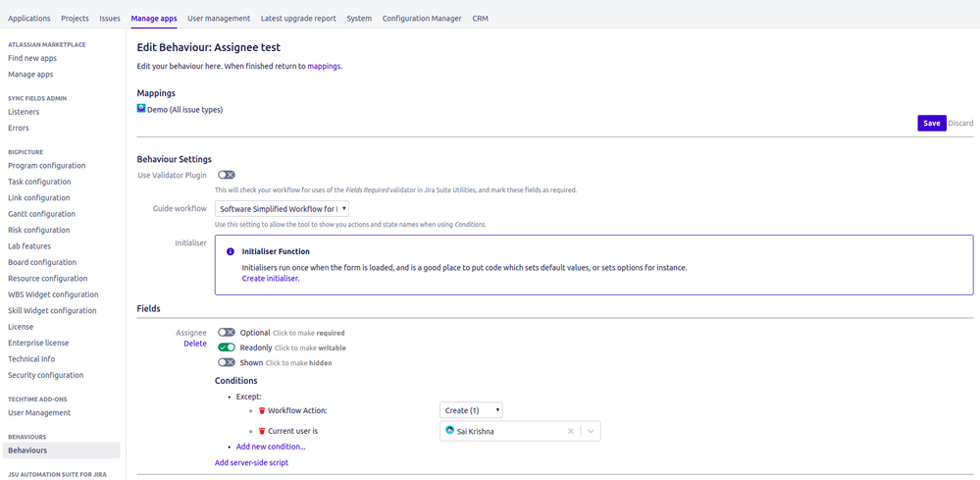This screenshot has width=980, height=480.
Task: Open Task configuration
Action: click(x=39, y=182)
